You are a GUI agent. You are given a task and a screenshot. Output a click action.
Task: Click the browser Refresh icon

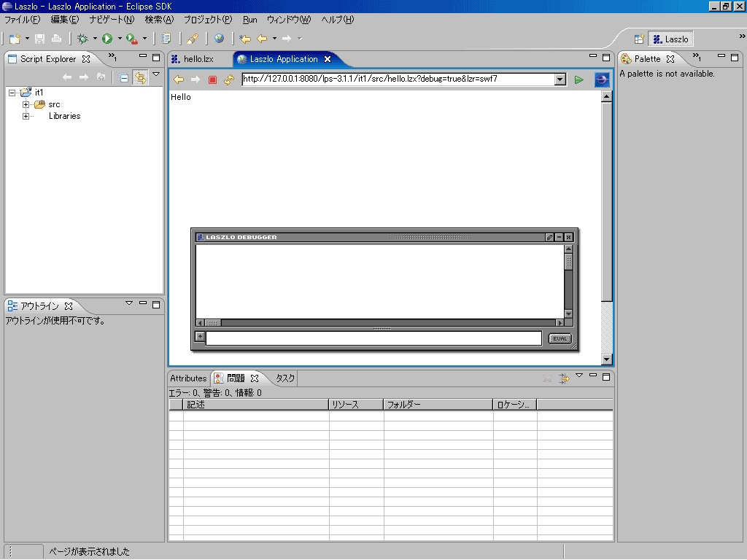click(229, 79)
